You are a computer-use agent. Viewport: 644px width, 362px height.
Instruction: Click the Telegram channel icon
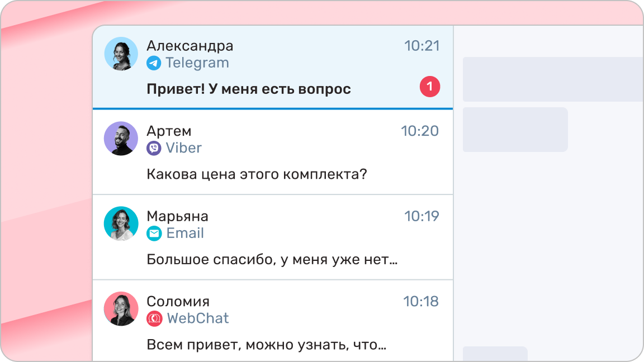coord(154,63)
